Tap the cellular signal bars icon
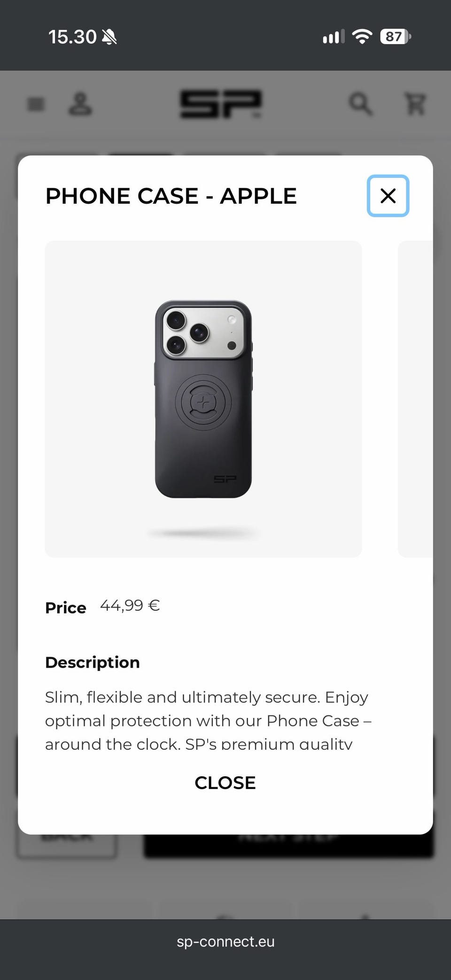Screen dimensions: 451x980 [x=333, y=37]
